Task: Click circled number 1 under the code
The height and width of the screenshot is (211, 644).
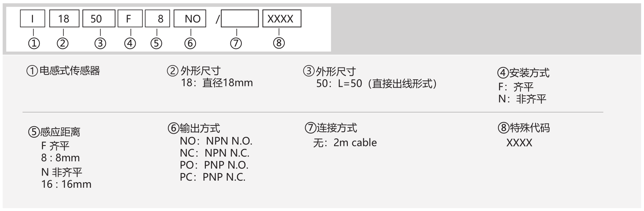Action: pos(34,43)
